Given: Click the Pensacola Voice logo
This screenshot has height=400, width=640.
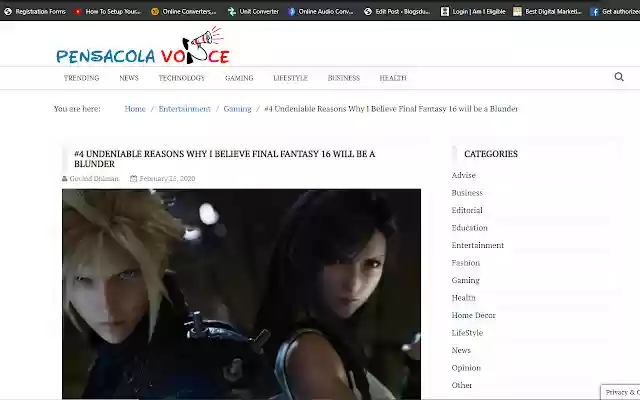Looking at the screenshot, I should point(143,46).
